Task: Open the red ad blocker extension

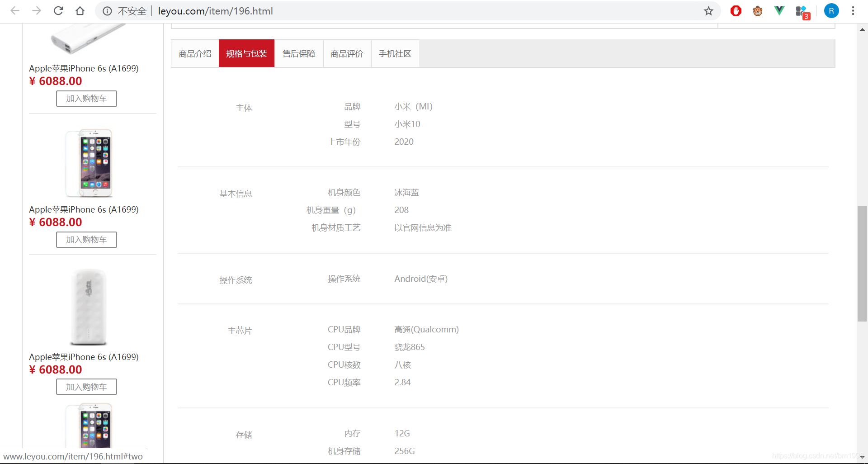Action: coord(736,11)
